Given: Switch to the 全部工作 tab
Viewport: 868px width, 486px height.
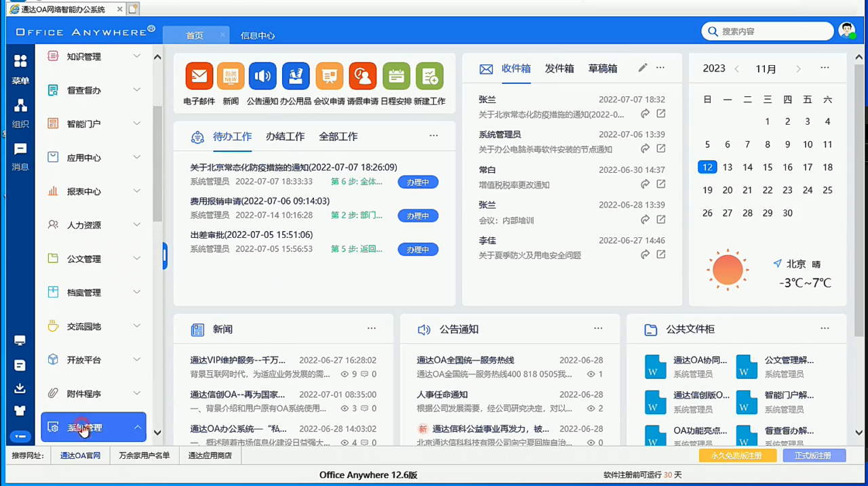Looking at the screenshot, I should (338, 136).
